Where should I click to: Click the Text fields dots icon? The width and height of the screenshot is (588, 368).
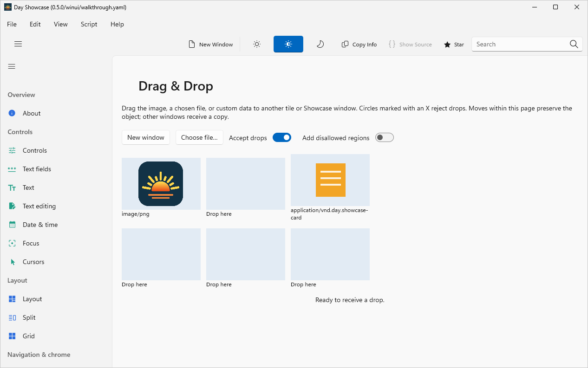click(13, 169)
